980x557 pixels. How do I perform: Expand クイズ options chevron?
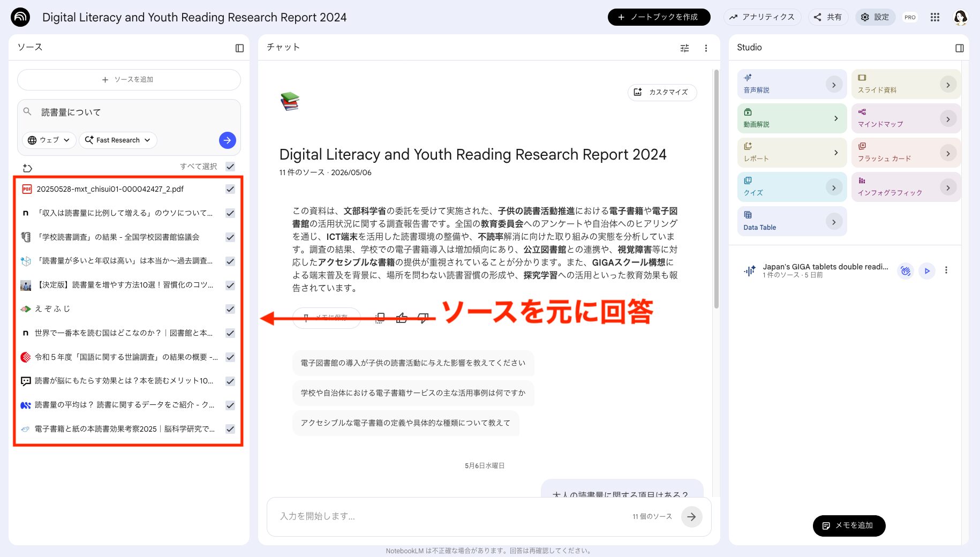point(834,187)
